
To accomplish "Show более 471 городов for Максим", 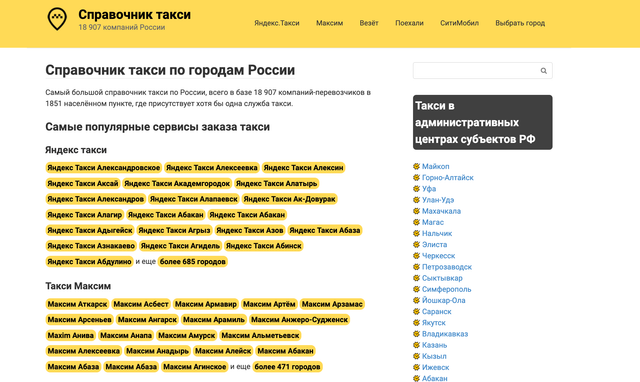I will point(287,367).
